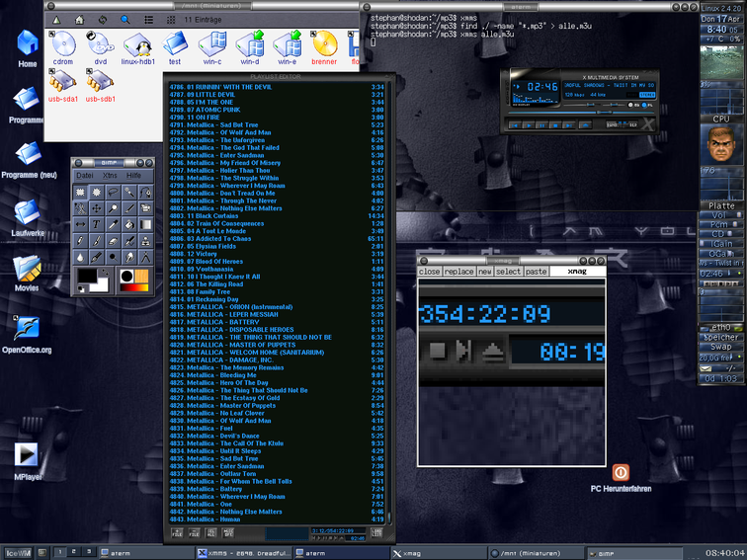The width and height of the screenshot is (747, 560).
Task: Swap foreground and background colors in GIMP
Action: 105,273
